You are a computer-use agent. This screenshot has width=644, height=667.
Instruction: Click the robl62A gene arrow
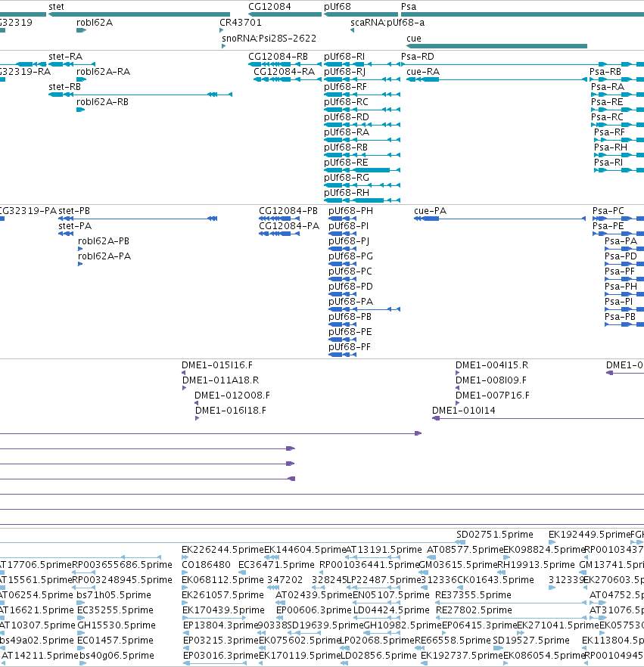tap(81, 30)
